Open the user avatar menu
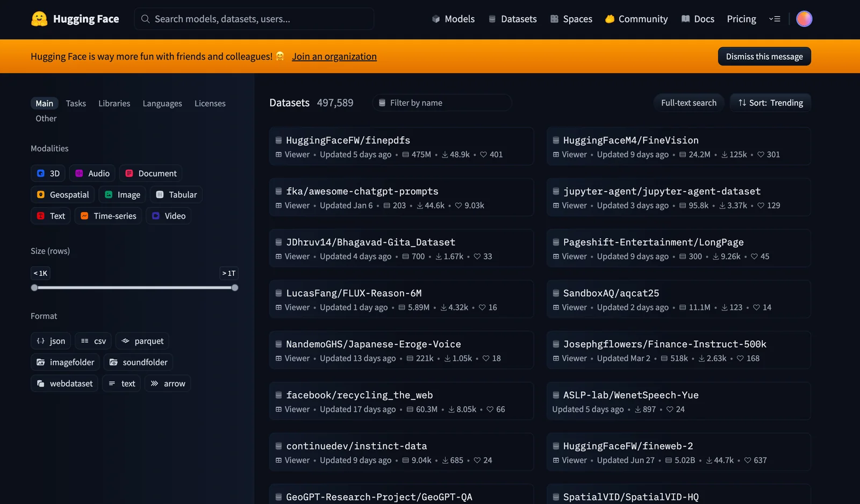This screenshot has width=860, height=504. click(804, 19)
